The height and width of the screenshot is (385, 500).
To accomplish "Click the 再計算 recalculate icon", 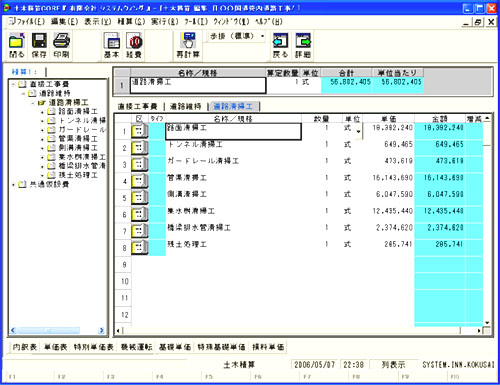I will [x=188, y=41].
